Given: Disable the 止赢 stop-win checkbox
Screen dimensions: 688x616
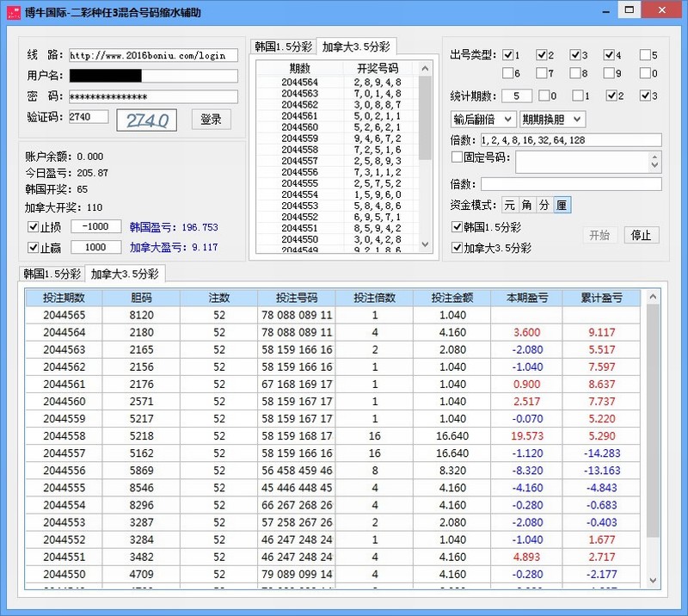Looking at the screenshot, I should 33,246.
